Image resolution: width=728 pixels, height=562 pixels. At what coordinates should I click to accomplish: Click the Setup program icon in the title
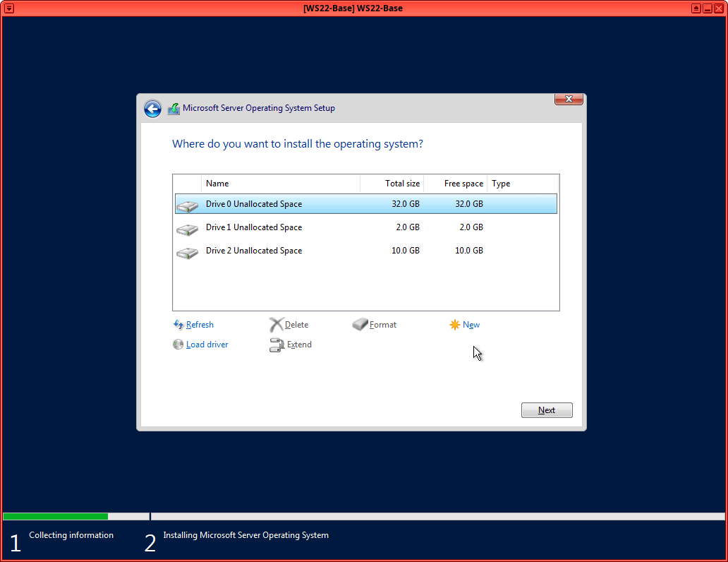pyautogui.click(x=174, y=109)
